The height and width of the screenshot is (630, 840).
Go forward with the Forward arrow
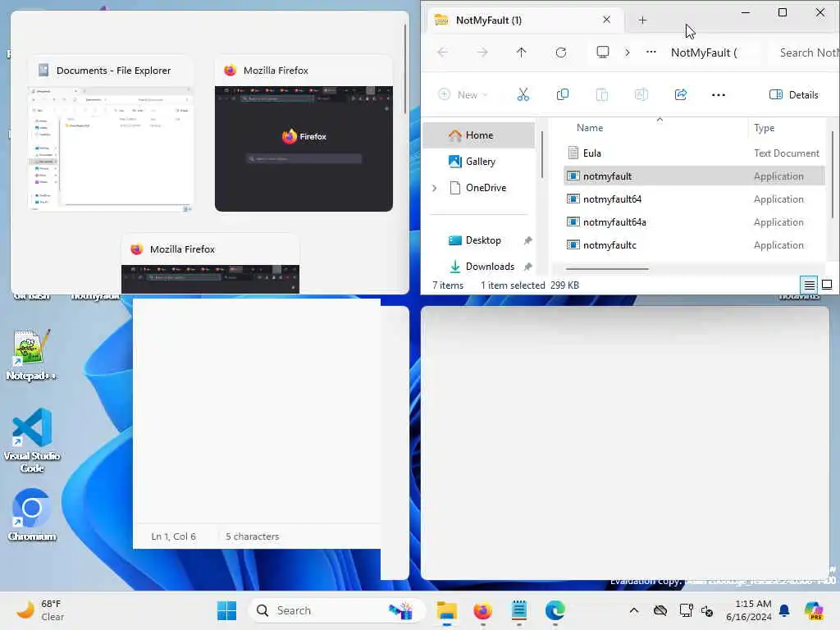(482, 52)
